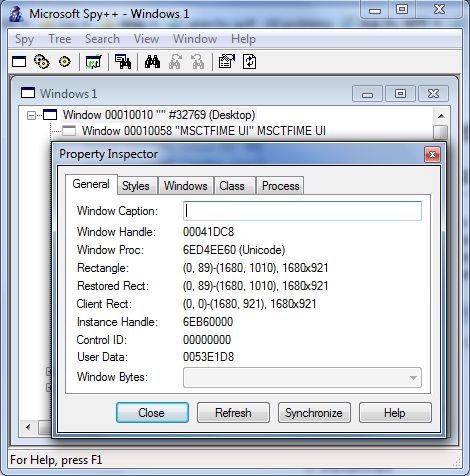Click the MSCTFIME UI window node icon
Viewport: 470px width, 476px height.
click(69, 131)
